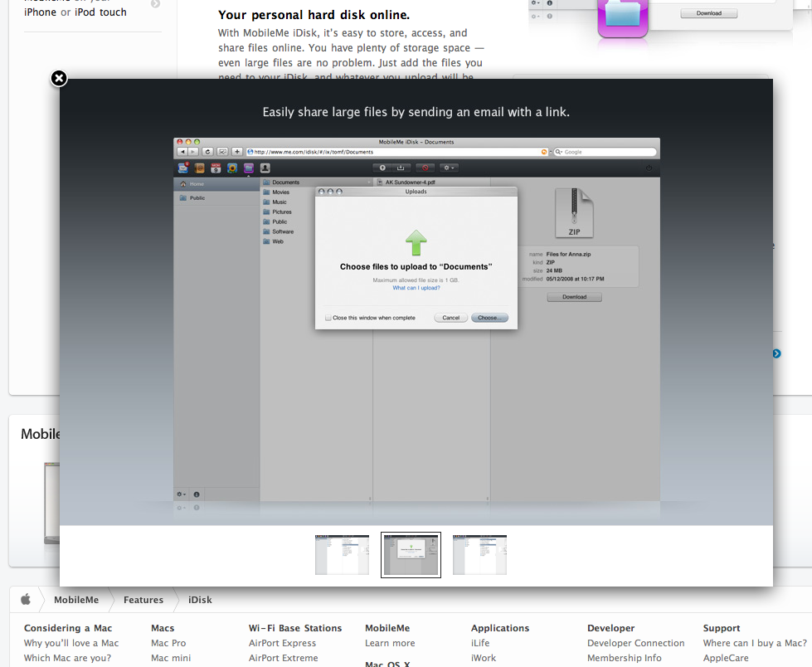Open the Account silhouette icon
812x667 pixels.
click(x=265, y=168)
